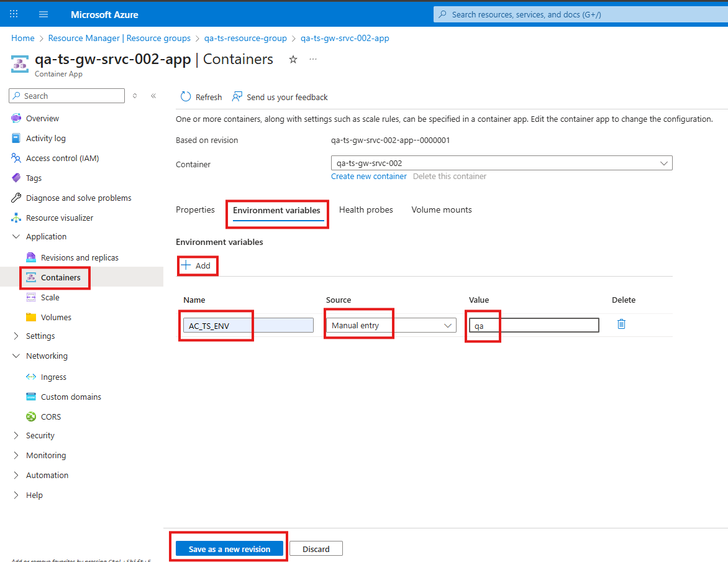Click the Ingress menu label
This screenshot has width=728, height=562.
click(53, 377)
